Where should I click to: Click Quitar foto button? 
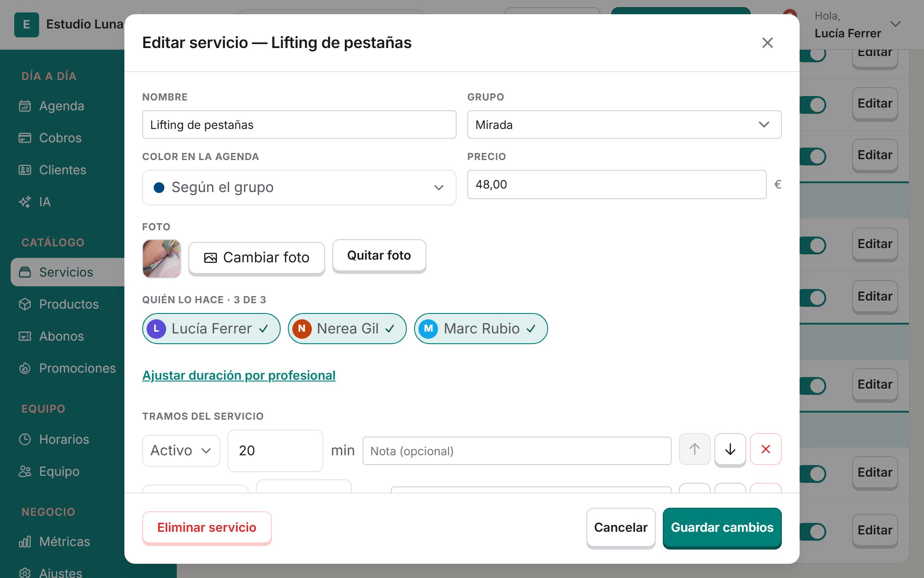(379, 256)
